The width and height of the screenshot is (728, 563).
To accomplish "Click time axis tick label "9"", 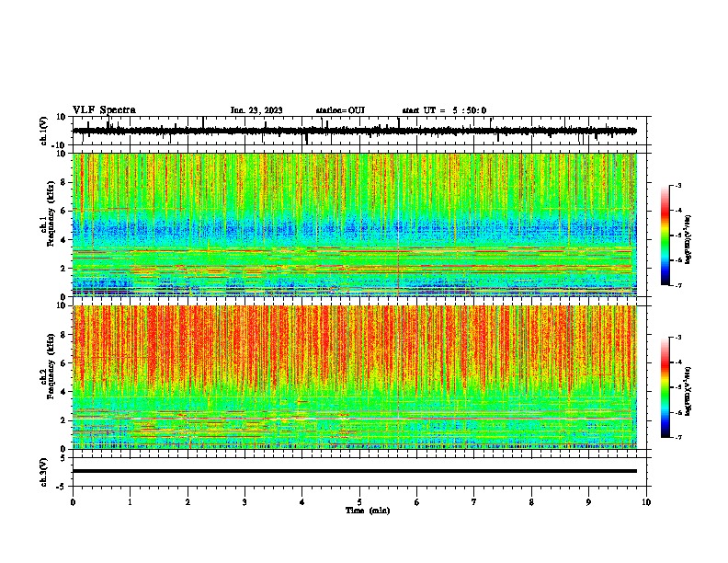I will [588, 502].
